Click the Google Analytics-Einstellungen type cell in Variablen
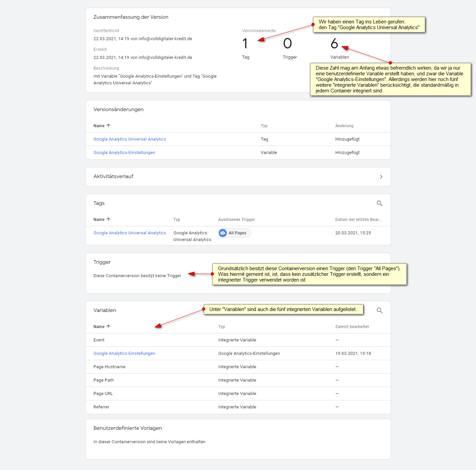476x470 pixels. point(249,354)
